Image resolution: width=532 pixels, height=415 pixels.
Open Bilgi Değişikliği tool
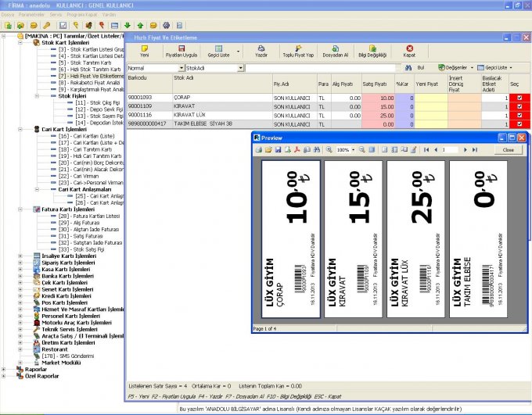pyautogui.click(x=372, y=48)
